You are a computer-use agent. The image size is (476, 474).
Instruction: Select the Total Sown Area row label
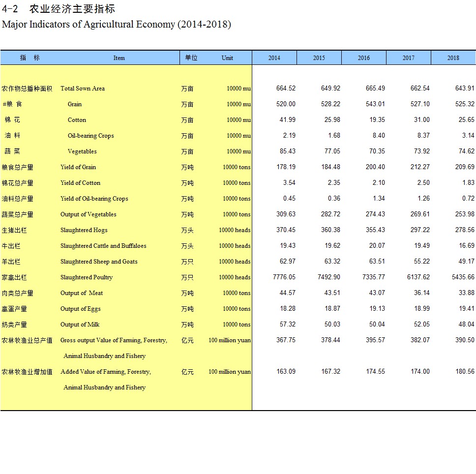pos(82,89)
